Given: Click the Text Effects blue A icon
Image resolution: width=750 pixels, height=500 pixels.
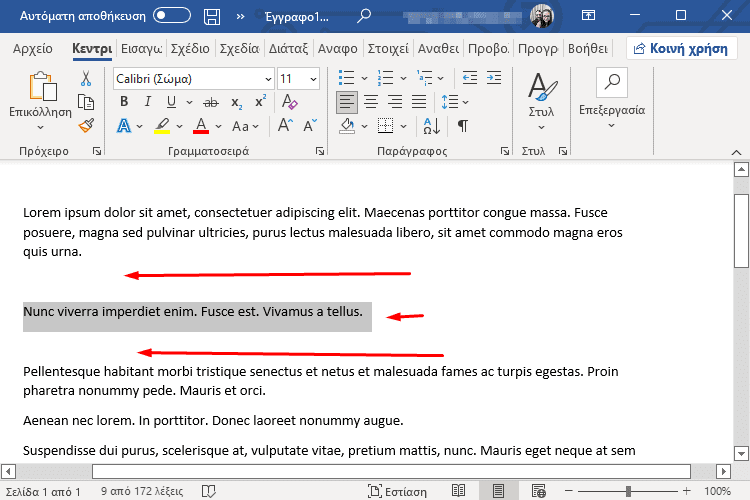Looking at the screenshot, I should pos(124,126).
